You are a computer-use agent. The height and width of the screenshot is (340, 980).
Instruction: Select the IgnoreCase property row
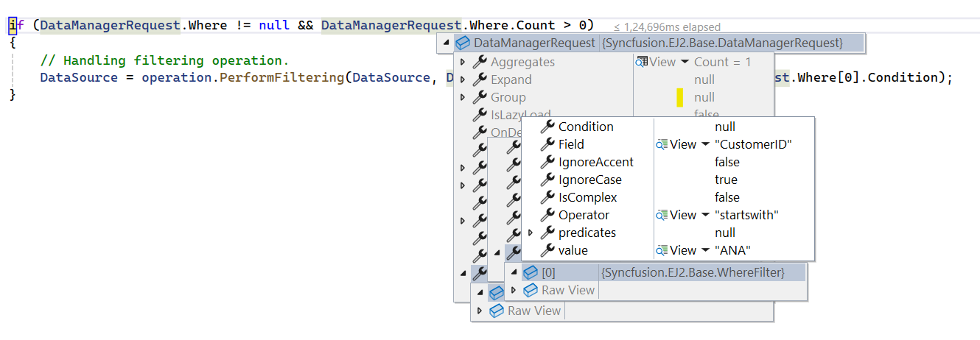[x=668, y=180]
